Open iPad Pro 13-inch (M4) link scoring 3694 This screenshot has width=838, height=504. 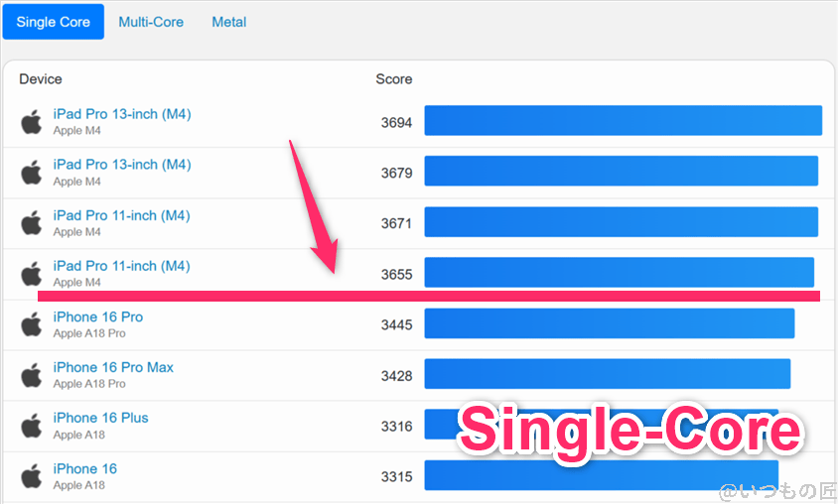pyautogui.click(x=122, y=114)
